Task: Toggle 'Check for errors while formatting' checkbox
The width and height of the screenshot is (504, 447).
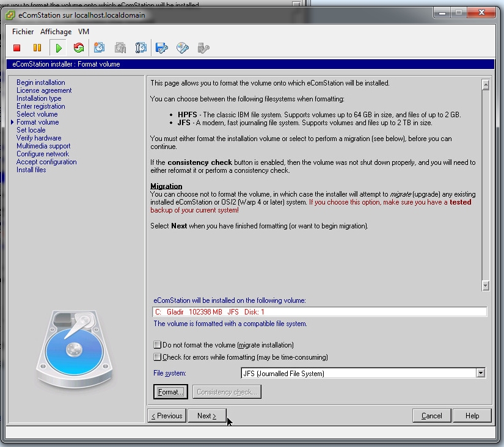Action: pyautogui.click(x=158, y=357)
